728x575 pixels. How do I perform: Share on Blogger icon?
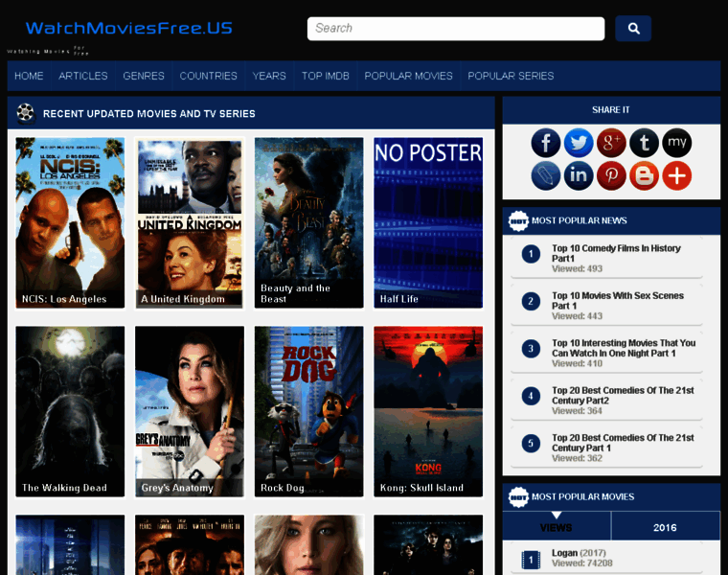(644, 175)
